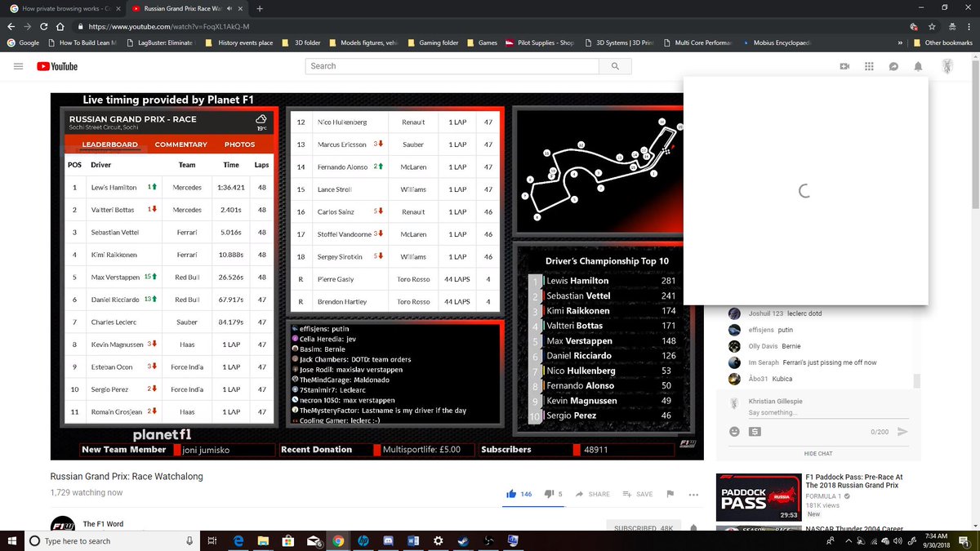
Task: Open the Pilot Supplies - Shop bookmark
Action: coord(539,42)
